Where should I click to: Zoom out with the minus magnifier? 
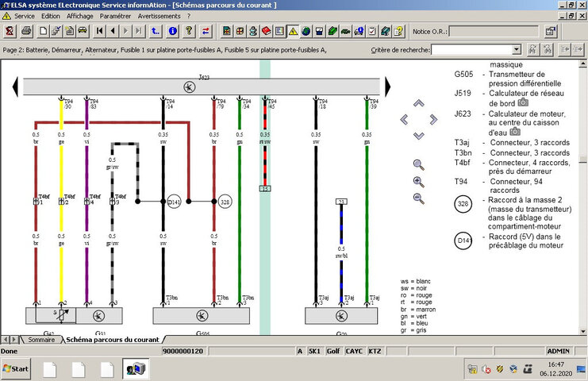coord(418,198)
